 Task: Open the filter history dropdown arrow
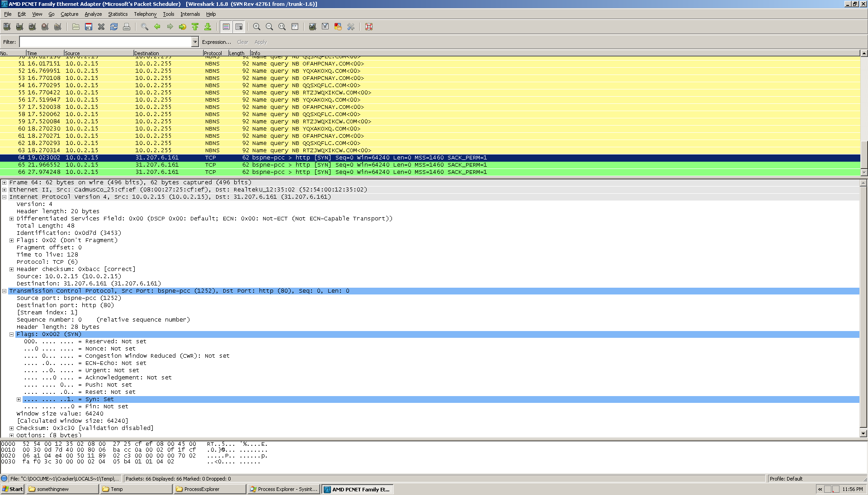pos(195,42)
